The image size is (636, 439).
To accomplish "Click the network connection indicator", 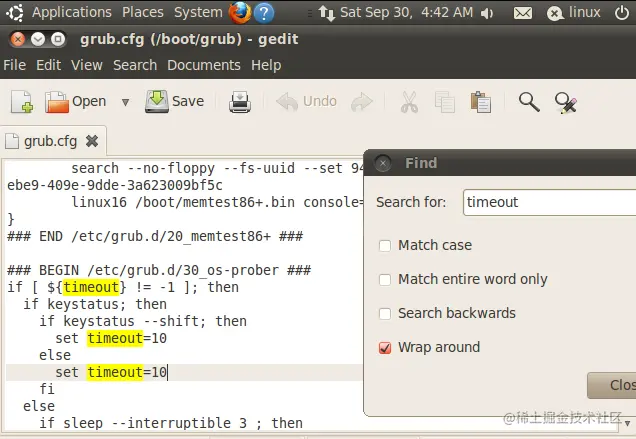I will (327, 13).
